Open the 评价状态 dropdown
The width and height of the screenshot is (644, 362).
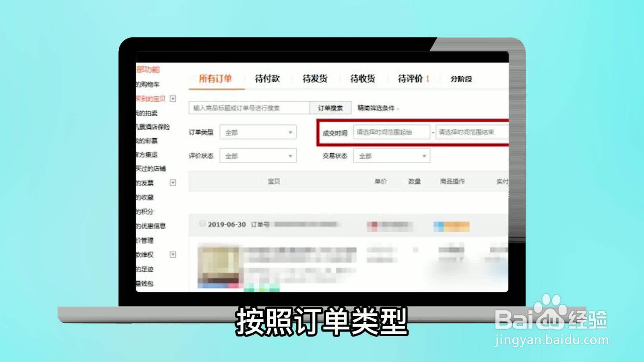point(258,156)
